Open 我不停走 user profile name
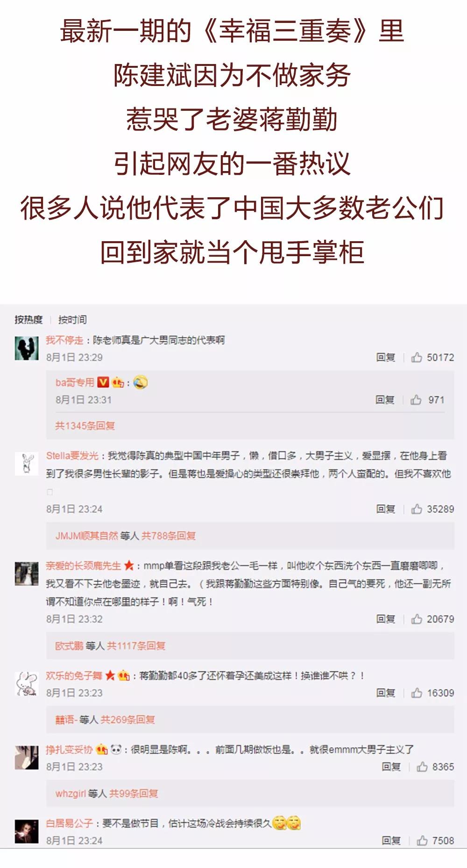 [64, 340]
